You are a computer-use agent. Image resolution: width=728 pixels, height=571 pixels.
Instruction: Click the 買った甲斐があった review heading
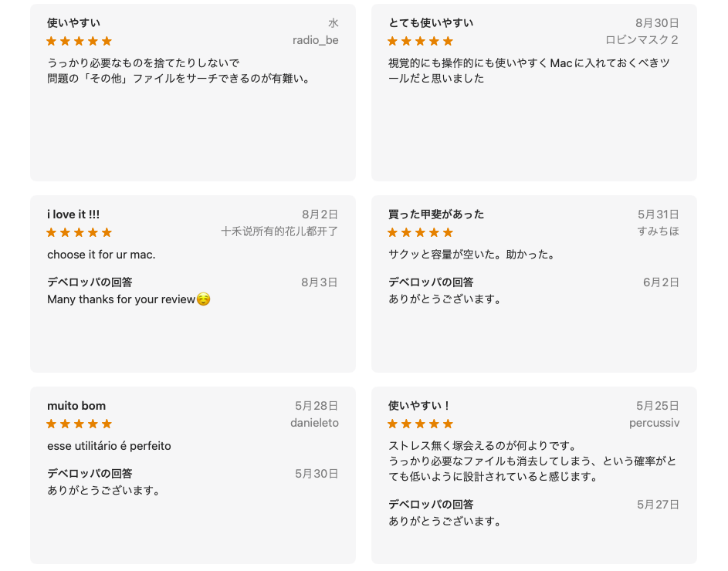click(x=436, y=215)
